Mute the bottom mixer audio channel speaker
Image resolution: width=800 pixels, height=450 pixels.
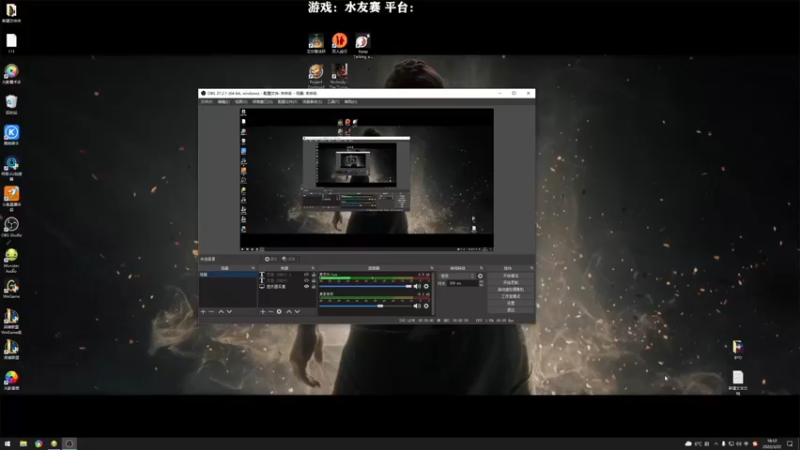coord(417,306)
